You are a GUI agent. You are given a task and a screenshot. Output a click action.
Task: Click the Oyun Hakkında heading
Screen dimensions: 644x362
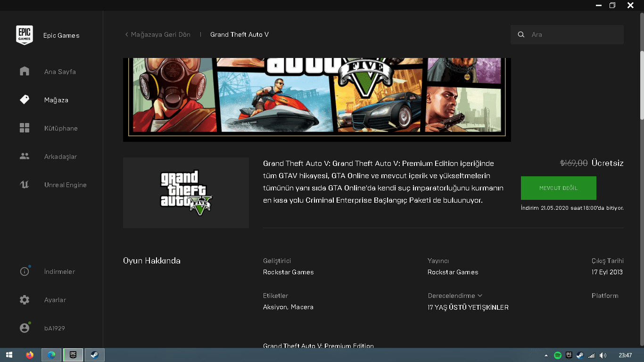[x=152, y=261]
